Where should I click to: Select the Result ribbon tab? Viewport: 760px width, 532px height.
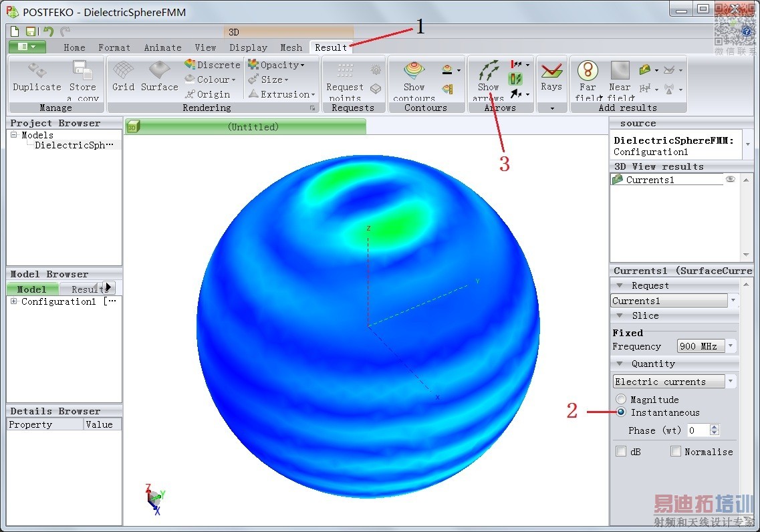click(331, 47)
